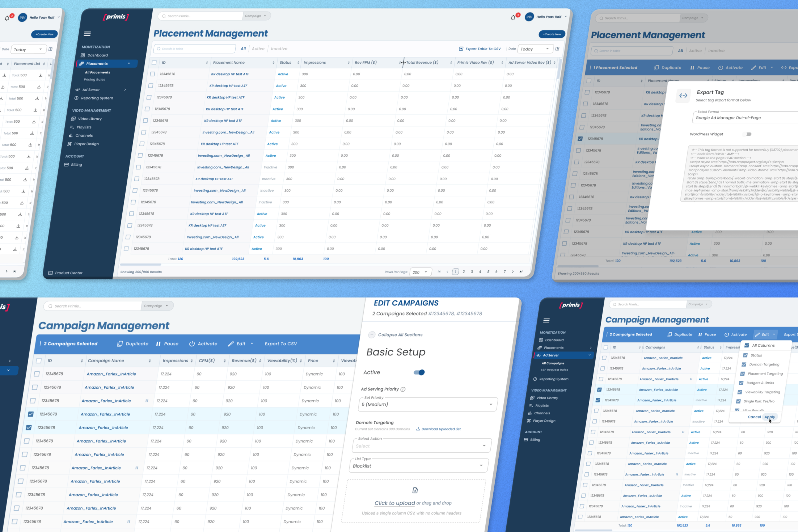
Task: Open the Rows Per Page 200 dropdown
Action: pos(421,272)
